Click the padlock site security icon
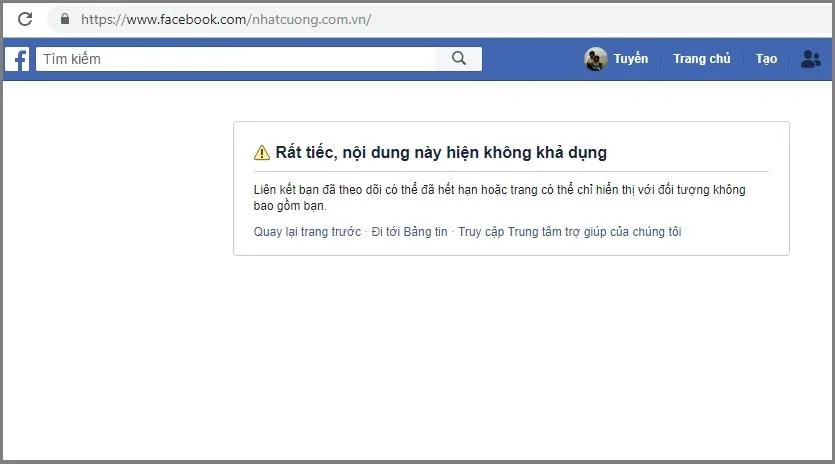Viewport: 835px width, 464px height. [x=65, y=19]
